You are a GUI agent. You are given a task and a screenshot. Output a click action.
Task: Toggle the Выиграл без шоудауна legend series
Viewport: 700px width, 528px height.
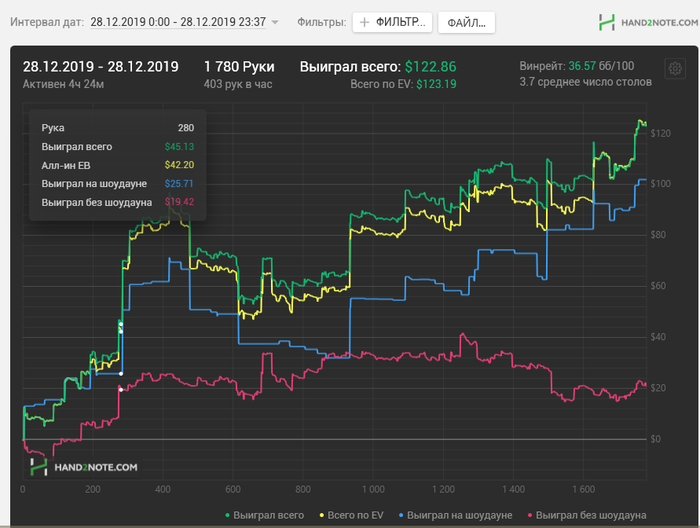[x=587, y=515]
